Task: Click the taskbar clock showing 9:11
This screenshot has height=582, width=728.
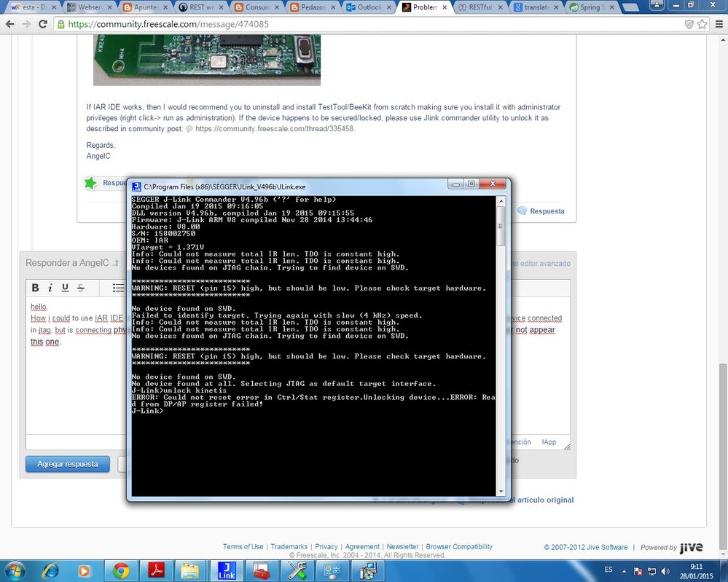Action: (x=697, y=571)
